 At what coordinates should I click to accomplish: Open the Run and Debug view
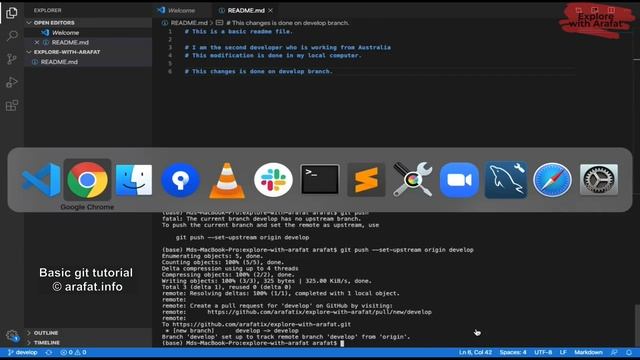pyautogui.click(x=11, y=82)
